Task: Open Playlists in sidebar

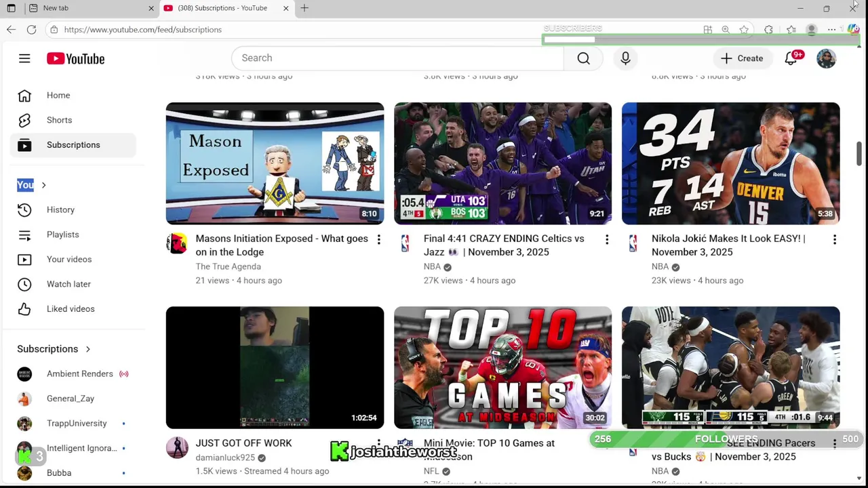Action: click(73, 235)
